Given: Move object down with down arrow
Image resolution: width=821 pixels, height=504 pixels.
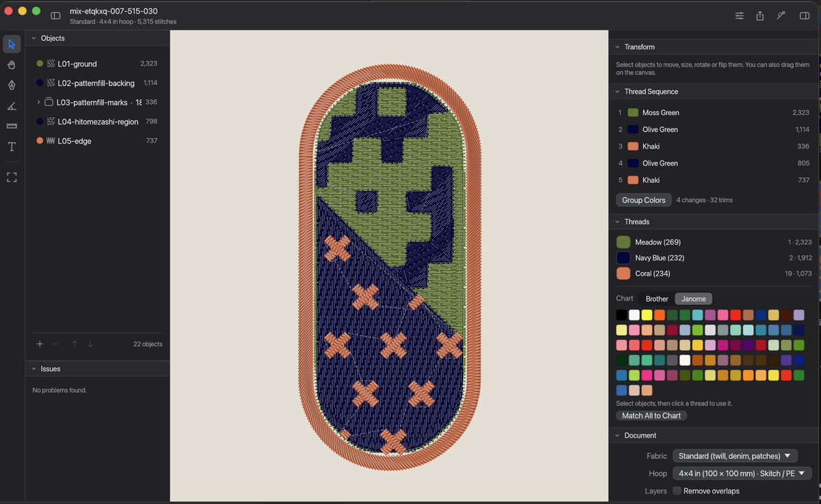Looking at the screenshot, I should point(90,344).
